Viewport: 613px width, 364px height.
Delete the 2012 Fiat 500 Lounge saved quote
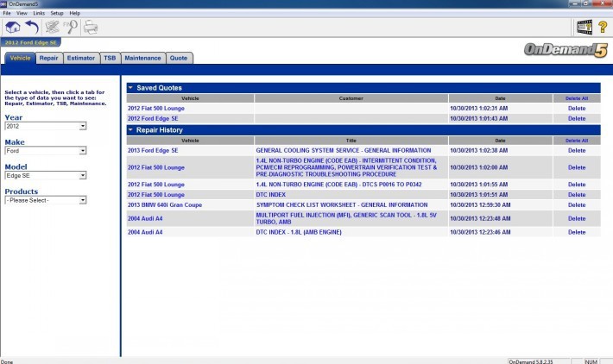click(577, 108)
